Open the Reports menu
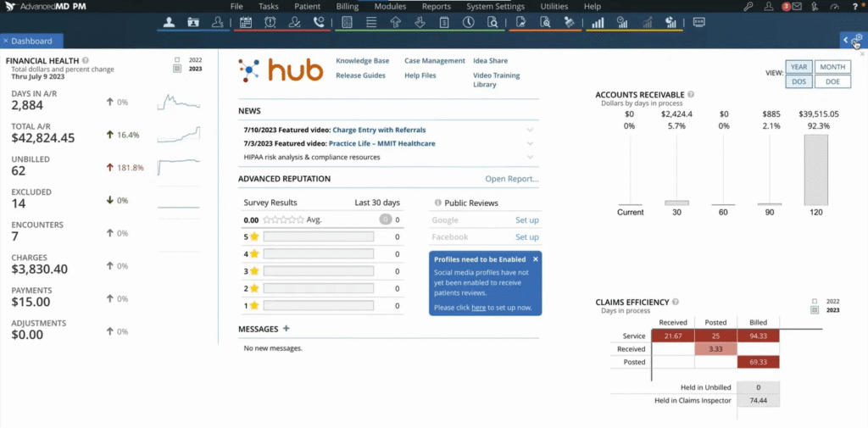 tap(437, 7)
